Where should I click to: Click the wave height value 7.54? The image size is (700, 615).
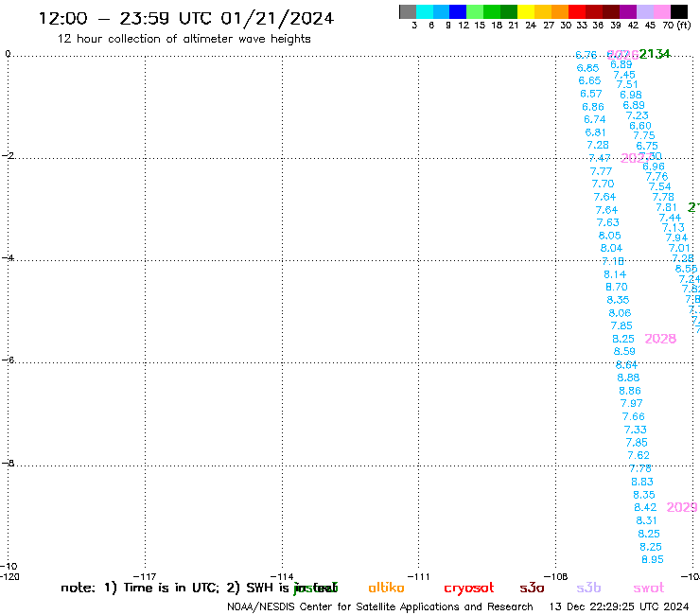[x=660, y=186]
